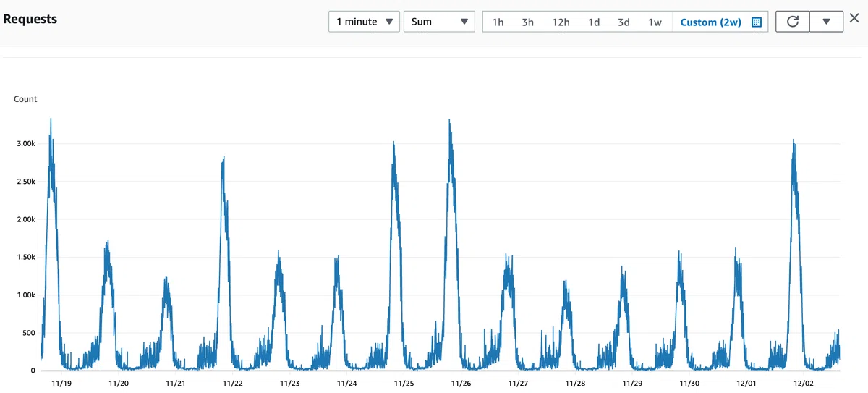Open the 1 minute period dropdown

coord(364,22)
